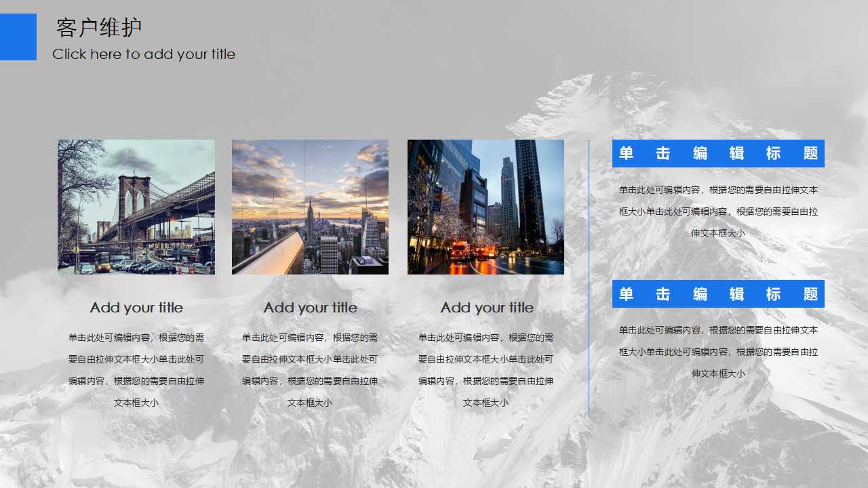This screenshot has height=488, width=868.
Task: Click the 'Click here to add your title' subtitle
Action: click(144, 54)
